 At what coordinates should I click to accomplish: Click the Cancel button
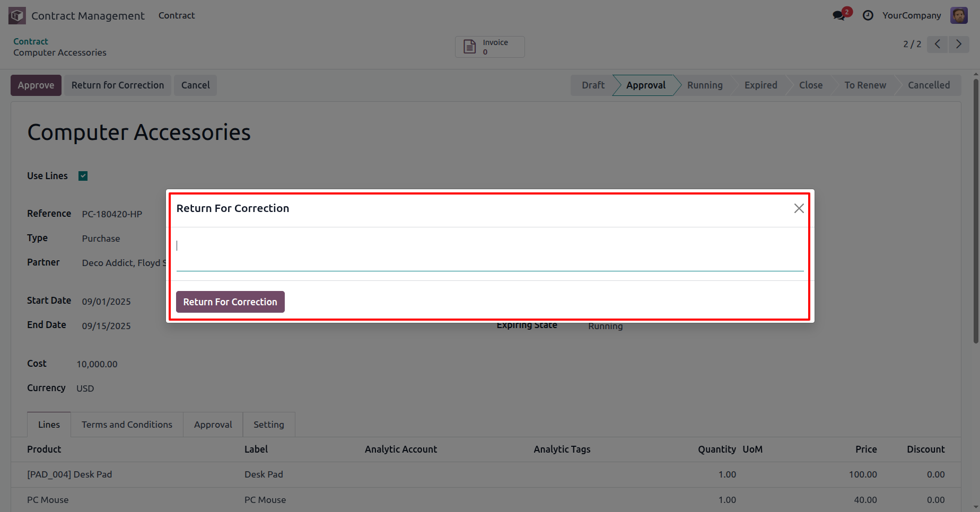[x=196, y=85]
